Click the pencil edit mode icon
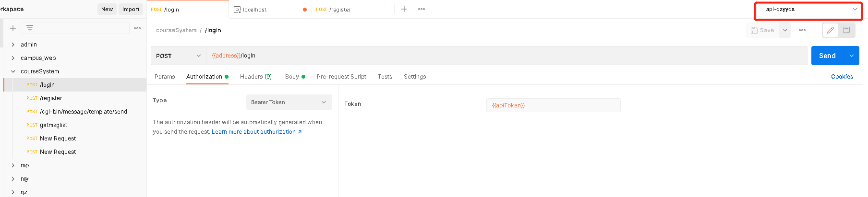The height and width of the screenshot is (197, 868). 831,30
